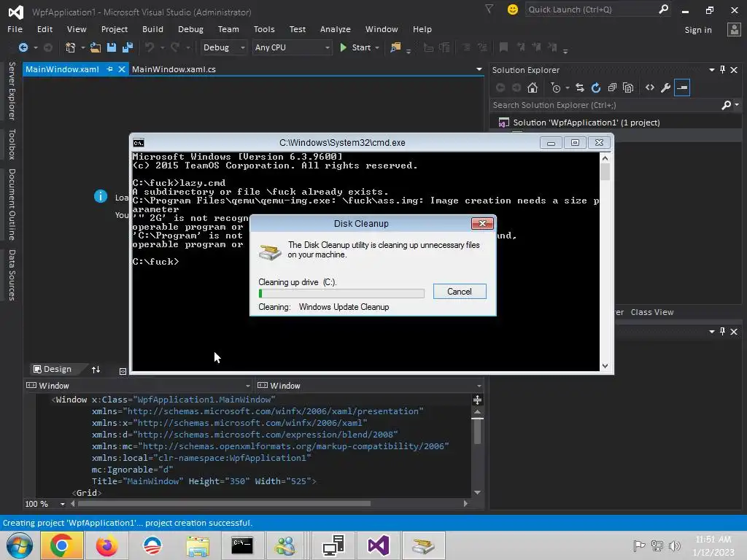The height and width of the screenshot is (560, 747).
Task: Save the current file with Save icon
Action: [x=112, y=47]
